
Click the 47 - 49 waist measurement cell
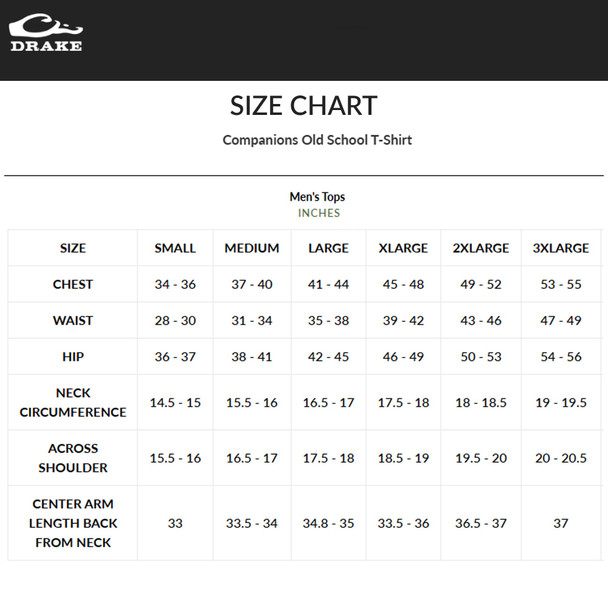[561, 321]
